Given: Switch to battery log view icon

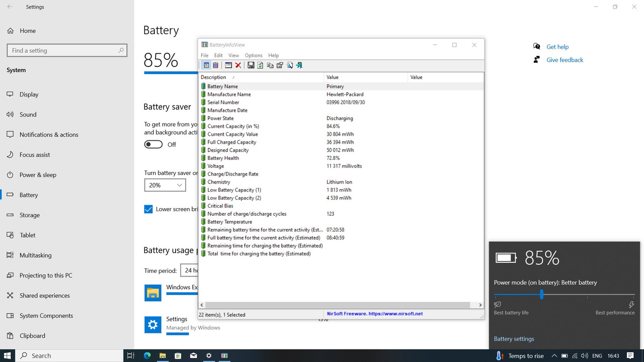Looking at the screenshot, I should pyautogui.click(x=216, y=65).
